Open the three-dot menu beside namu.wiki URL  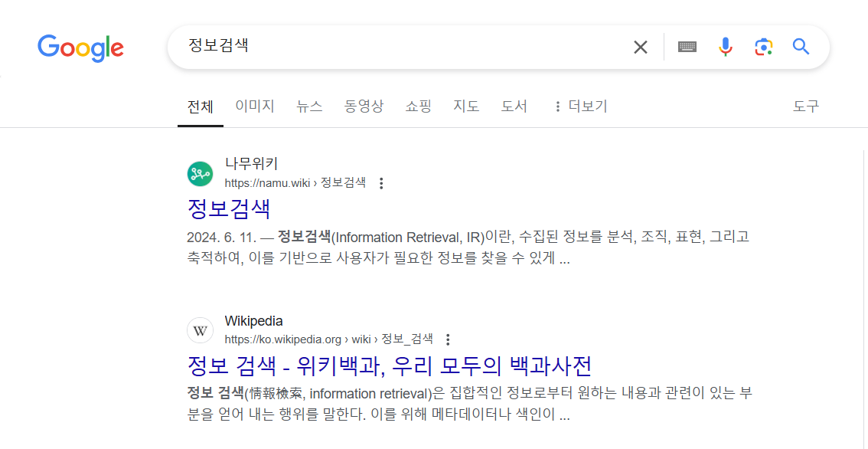[381, 183]
